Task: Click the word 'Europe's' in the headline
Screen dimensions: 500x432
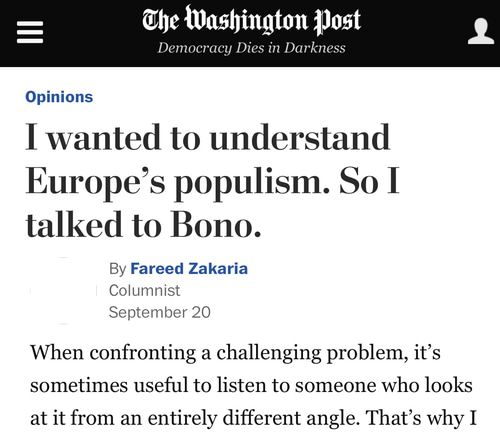Action: [x=95, y=181]
